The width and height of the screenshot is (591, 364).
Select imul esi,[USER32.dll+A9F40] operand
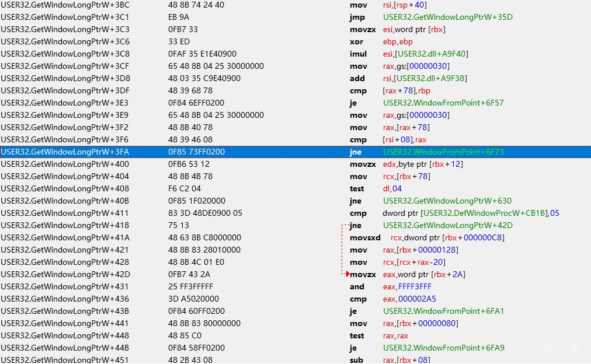pos(426,54)
